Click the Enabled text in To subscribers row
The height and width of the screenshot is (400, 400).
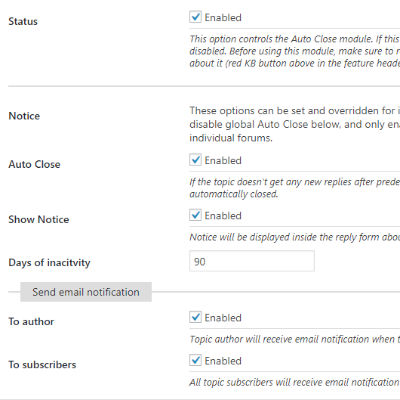click(x=223, y=361)
